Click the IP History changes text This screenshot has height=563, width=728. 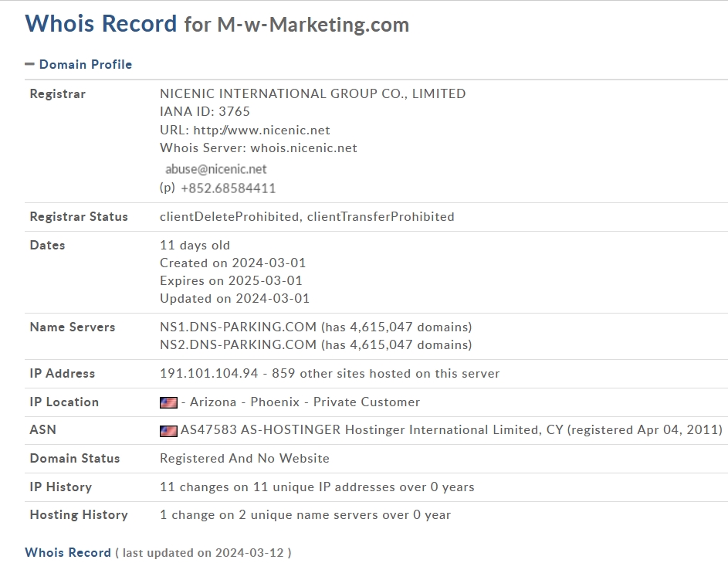point(317,487)
